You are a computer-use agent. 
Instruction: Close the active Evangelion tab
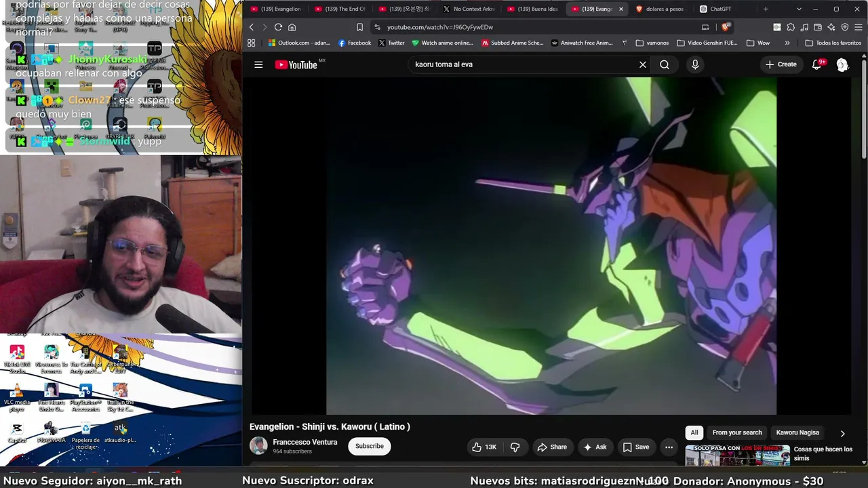pos(621,9)
